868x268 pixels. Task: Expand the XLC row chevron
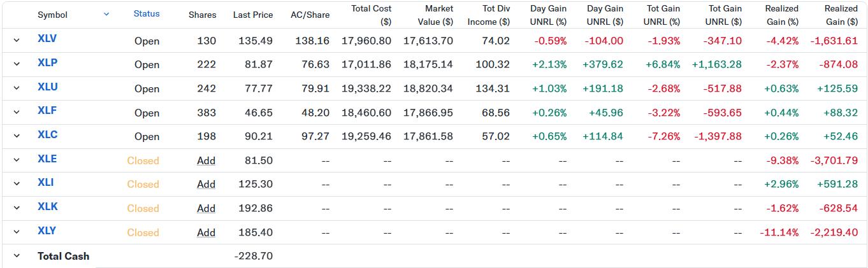[17, 136]
